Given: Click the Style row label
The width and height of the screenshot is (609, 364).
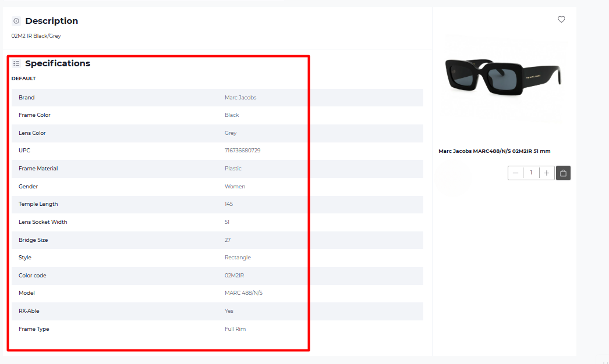Looking at the screenshot, I should pyautogui.click(x=25, y=257).
